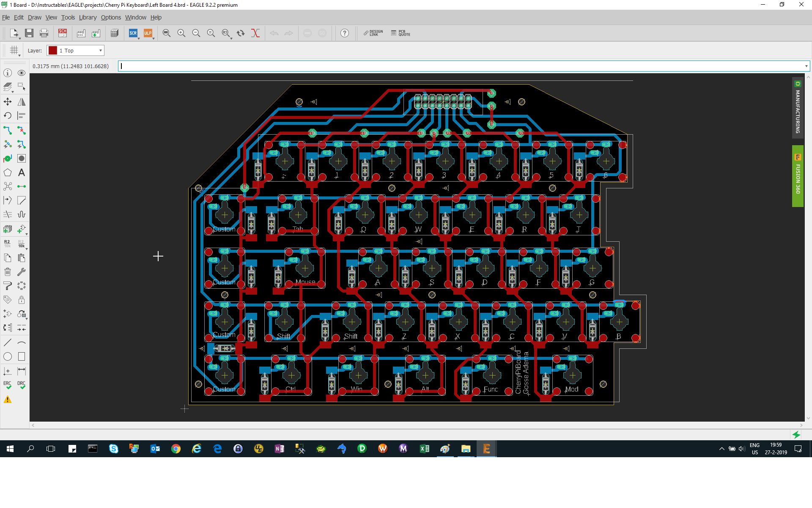Image resolution: width=812 pixels, height=508 pixels.
Task: Open the Tools menu
Action: pyautogui.click(x=68, y=17)
